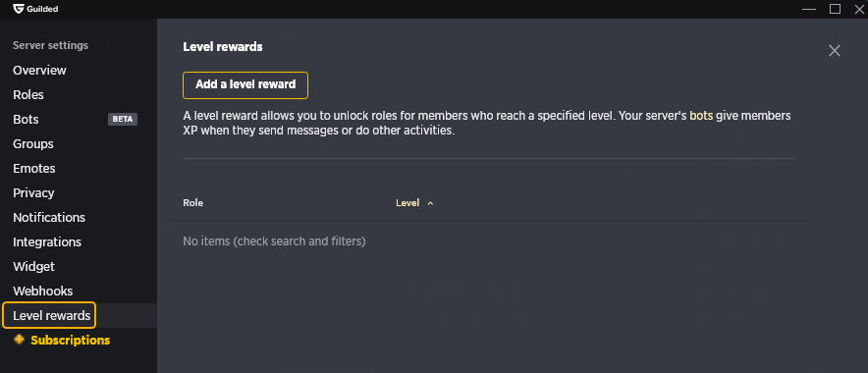Viewport: 868px width, 373px height.
Task: Switch to Privacy settings
Action: (x=33, y=192)
